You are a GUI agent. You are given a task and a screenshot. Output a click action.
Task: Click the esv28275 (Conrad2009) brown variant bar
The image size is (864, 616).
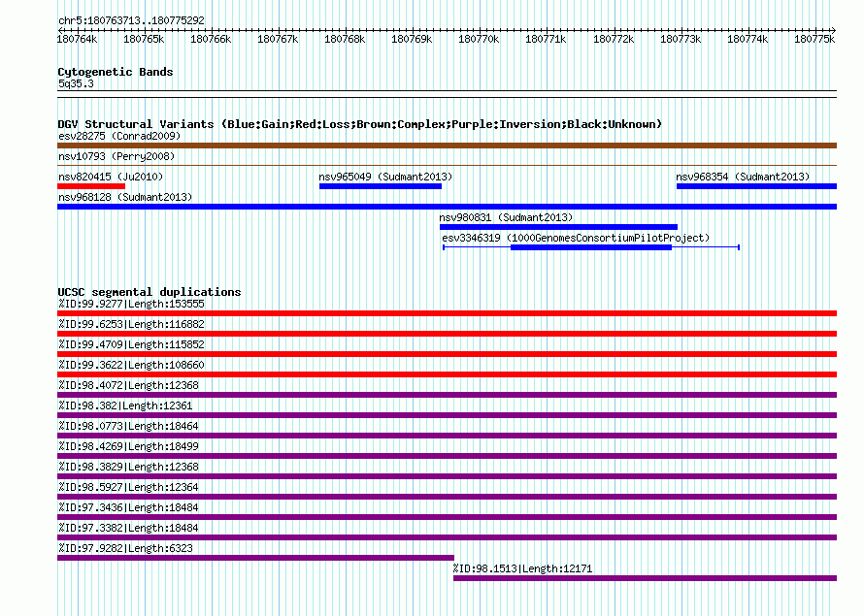(447, 146)
